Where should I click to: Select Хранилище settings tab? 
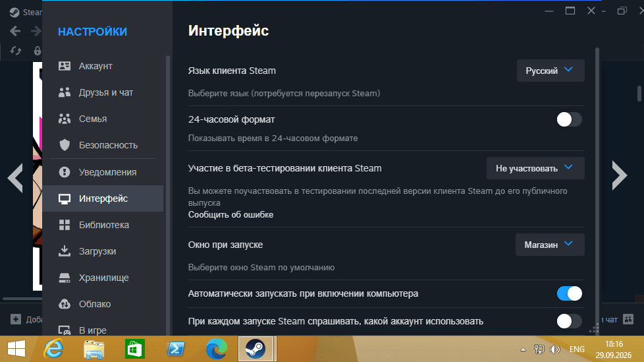[x=103, y=278]
